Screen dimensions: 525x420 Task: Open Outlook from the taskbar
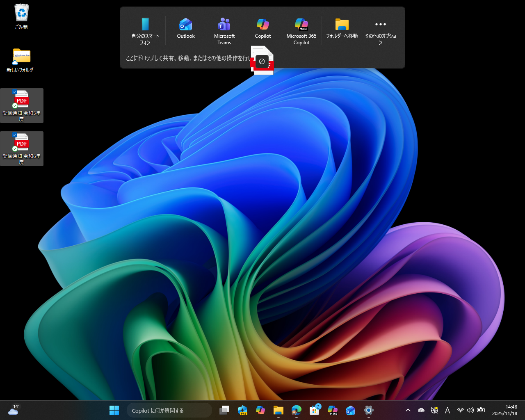(x=351, y=410)
